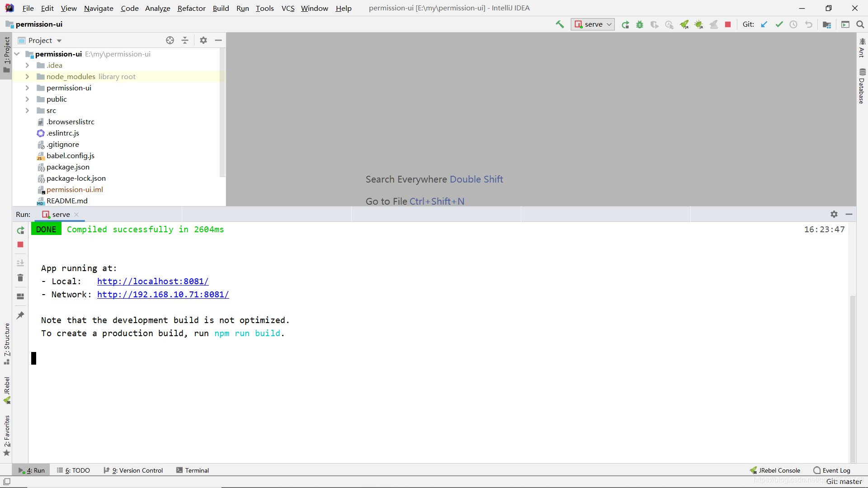
Task: Click the Git Update Project arrow icon
Action: coord(764,24)
